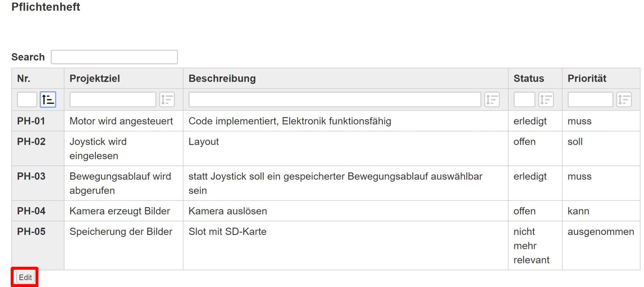The height and width of the screenshot is (287, 644).
Task: Click the 'Slot mit SD-Karte' description cell
Action: [228, 231]
